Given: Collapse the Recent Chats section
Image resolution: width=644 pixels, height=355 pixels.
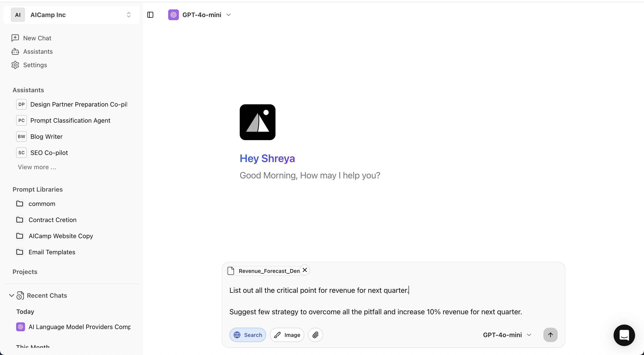Looking at the screenshot, I should (11, 295).
